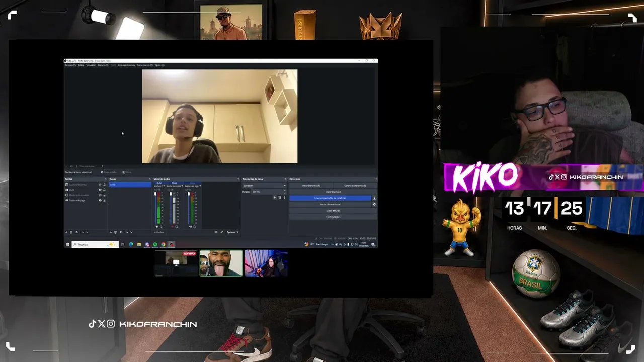Viewport: 644px width, 362px height.
Task: Pop out the Cenas dock panel
Action: 150,178
